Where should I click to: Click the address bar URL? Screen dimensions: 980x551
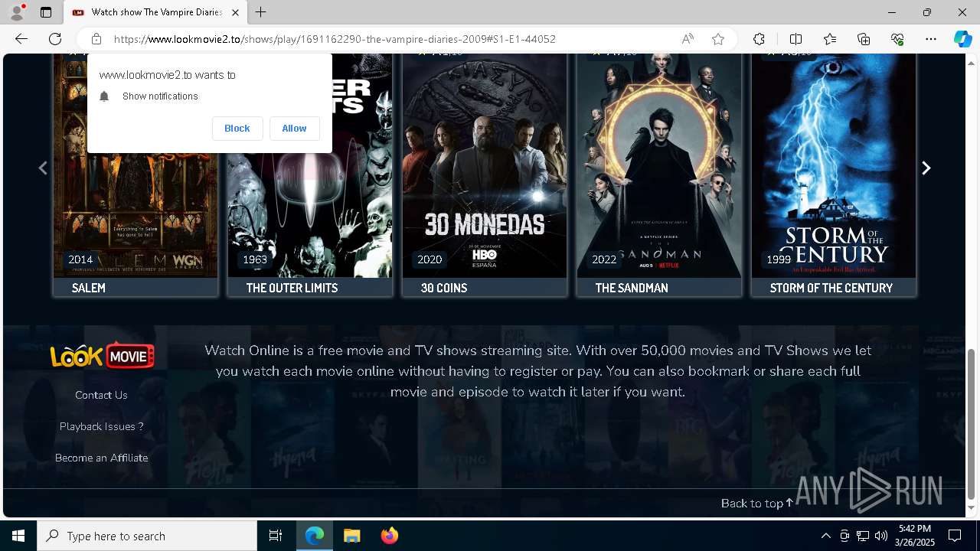pyautogui.click(x=335, y=39)
